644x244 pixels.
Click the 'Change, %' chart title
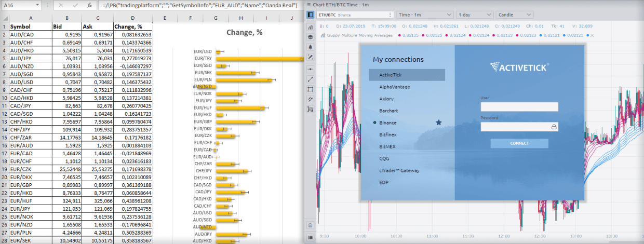tap(245, 33)
